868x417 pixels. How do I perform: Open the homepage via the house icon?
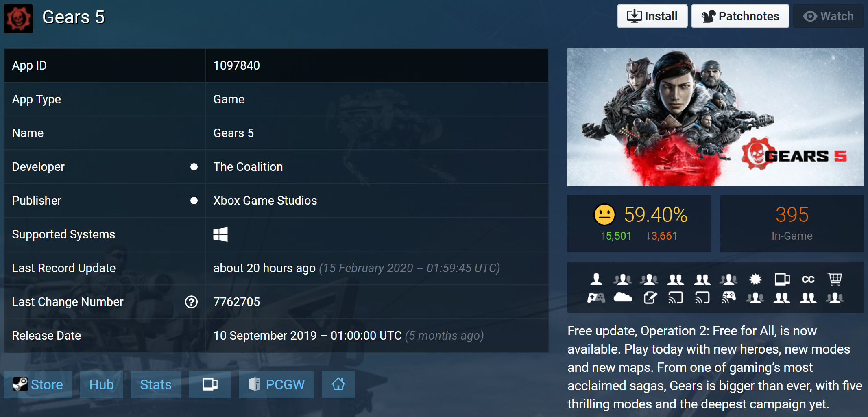click(338, 384)
